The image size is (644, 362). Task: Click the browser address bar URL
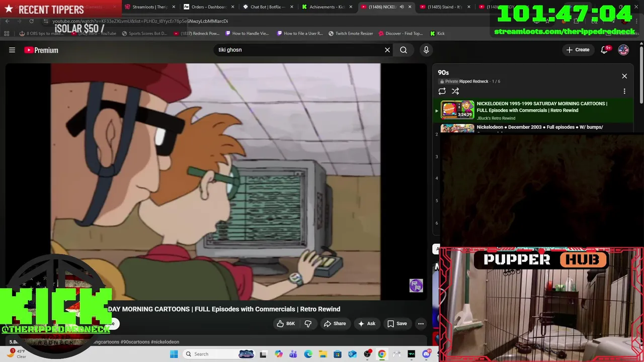click(x=140, y=21)
